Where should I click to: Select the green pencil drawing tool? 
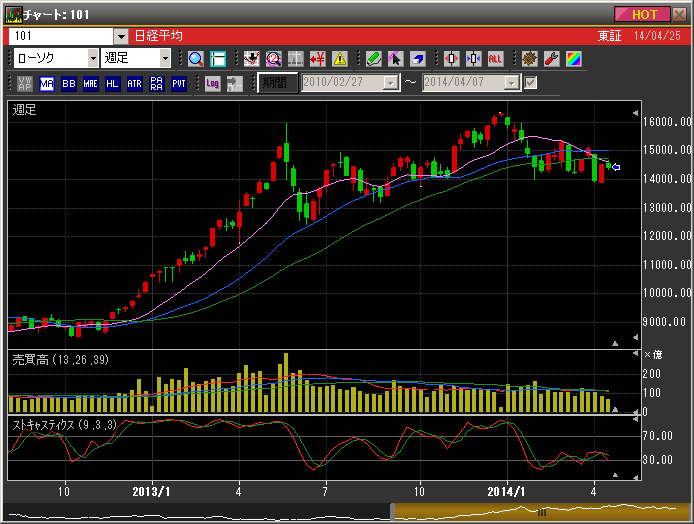click(373, 58)
